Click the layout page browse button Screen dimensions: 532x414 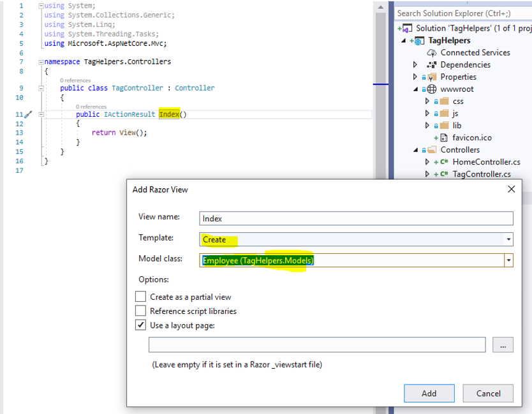[x=503, y=344]
